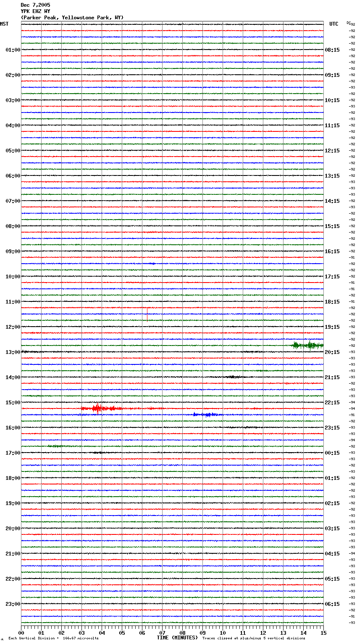
Task: Pick the '08:00' MST row label
Action: (13, 226)
